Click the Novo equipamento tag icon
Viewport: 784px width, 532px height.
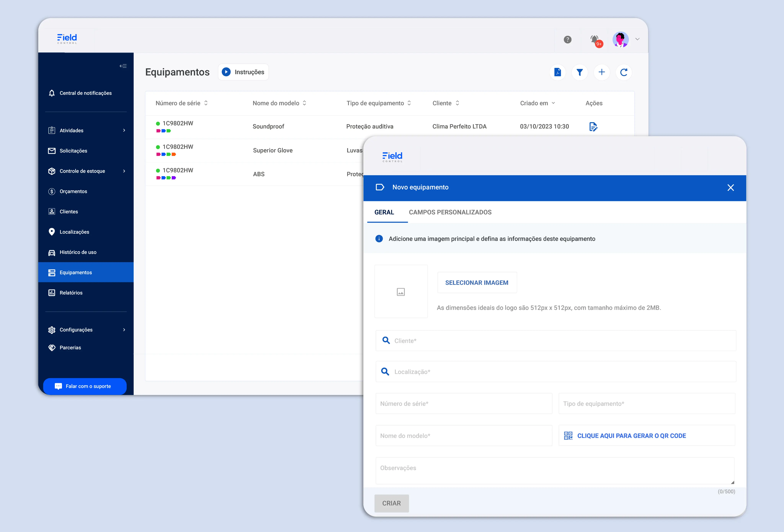tap(380, 187)
